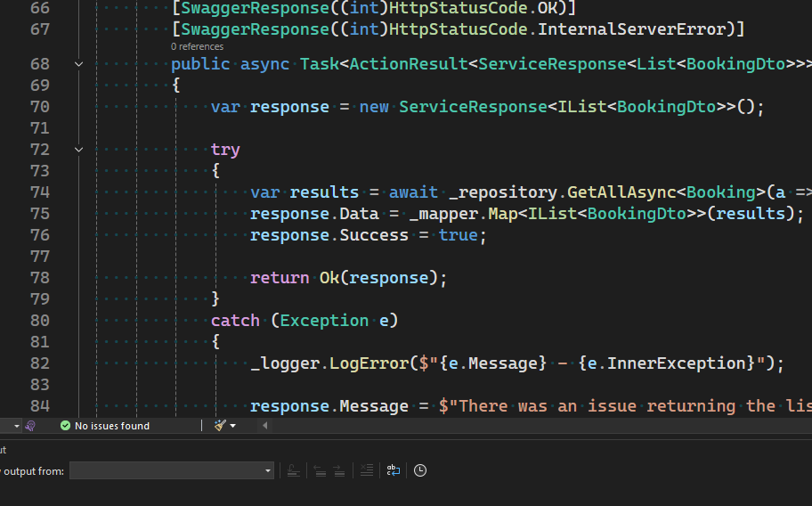Click the green checkmark health indicator icon

65,426
